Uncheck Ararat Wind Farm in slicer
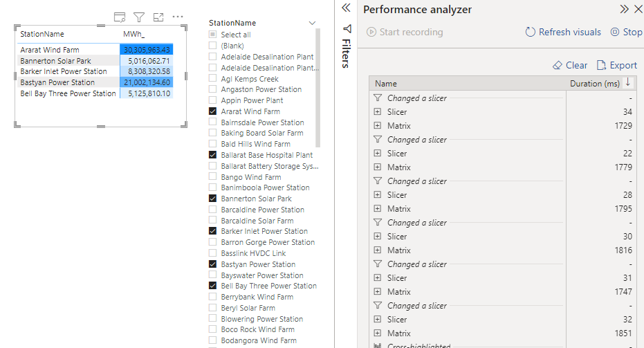This screenshot has width=644, height=348. [x=213, y=111]
